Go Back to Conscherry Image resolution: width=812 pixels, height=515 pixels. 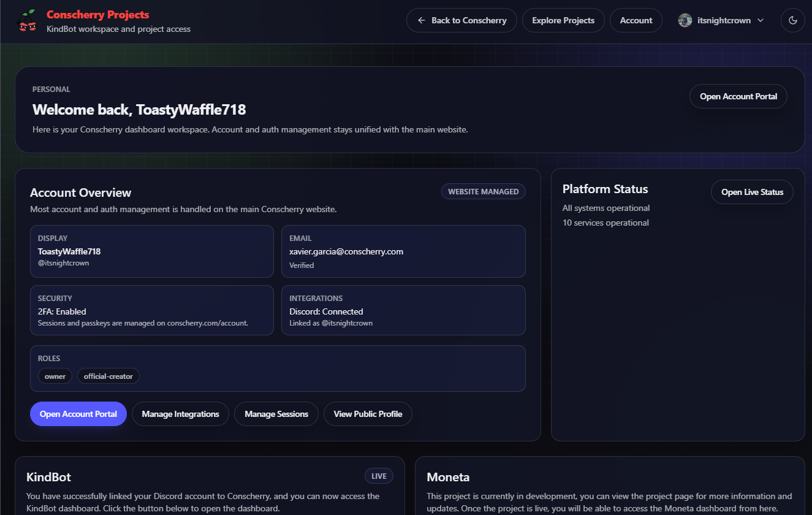(461, 20)
